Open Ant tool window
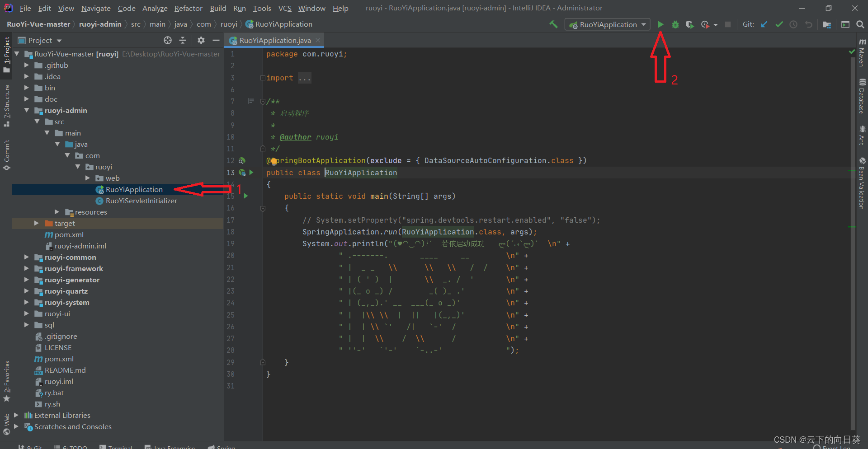 coord(862,136)
